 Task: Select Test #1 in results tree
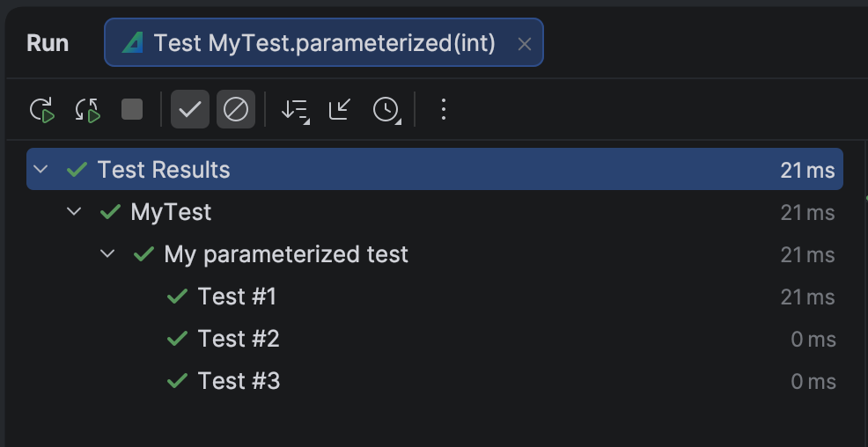[237, 297]
